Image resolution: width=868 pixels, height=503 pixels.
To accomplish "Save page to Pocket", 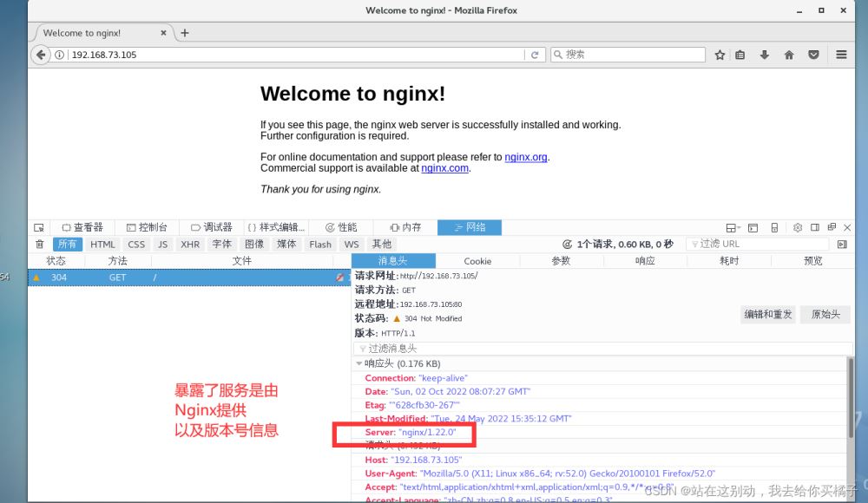I will (x=814, y=55).
